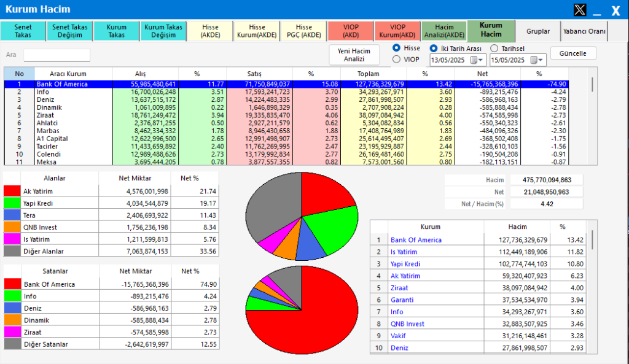Select the Marbas row in main table
The height and width of the screenshot is (364, 629).
[x=286, y=131]
